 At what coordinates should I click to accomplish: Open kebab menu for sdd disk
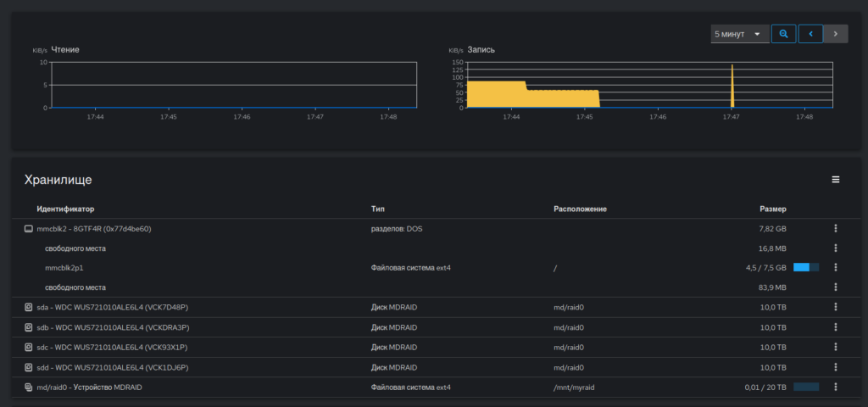click(835, 367)
